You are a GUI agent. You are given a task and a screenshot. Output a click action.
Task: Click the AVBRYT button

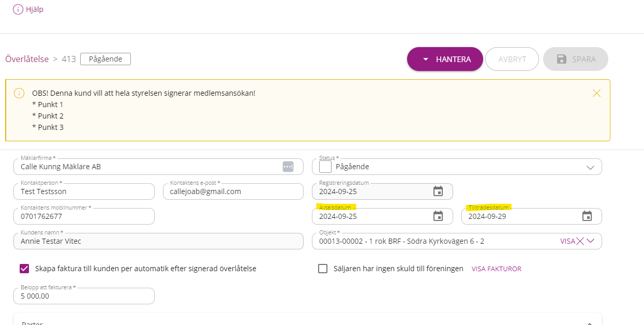point(512,59)
